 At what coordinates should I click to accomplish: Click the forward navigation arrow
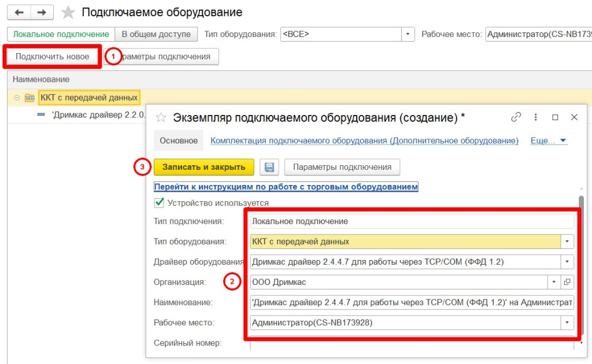42,12
